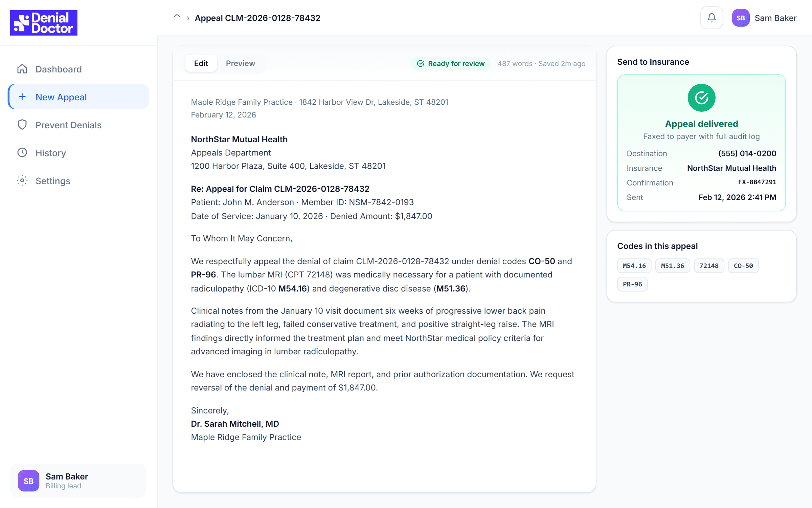Select the PR-96 code chip
This screenshot has width=812, height=508.
click(632, 284)
